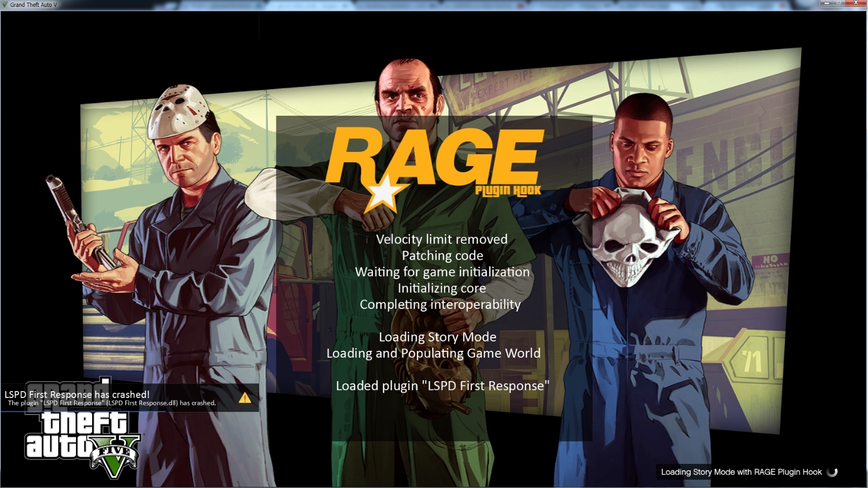Image resolution: width=868 pixels, height=488 pixels.
Task: Select the "LSPD First Response has crashed!" notification heading
Action: tap(77, 394)
